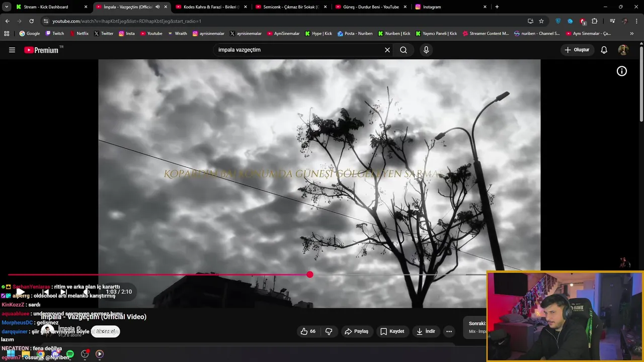
Task: Open the Oluştur create menu
Action: (577, 50)
